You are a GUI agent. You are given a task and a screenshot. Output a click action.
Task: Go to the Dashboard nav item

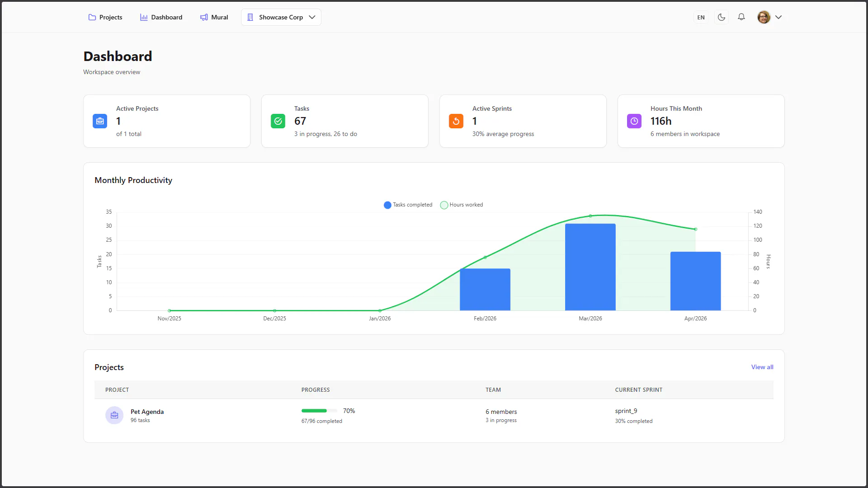(161, 17)
